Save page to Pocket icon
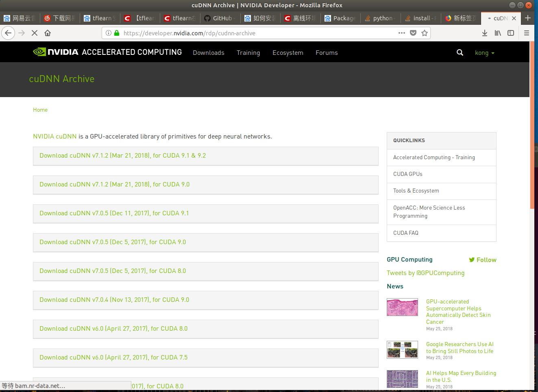Image resolution: width=538 pixels, height=392 pixels. [x=413, y=33]
